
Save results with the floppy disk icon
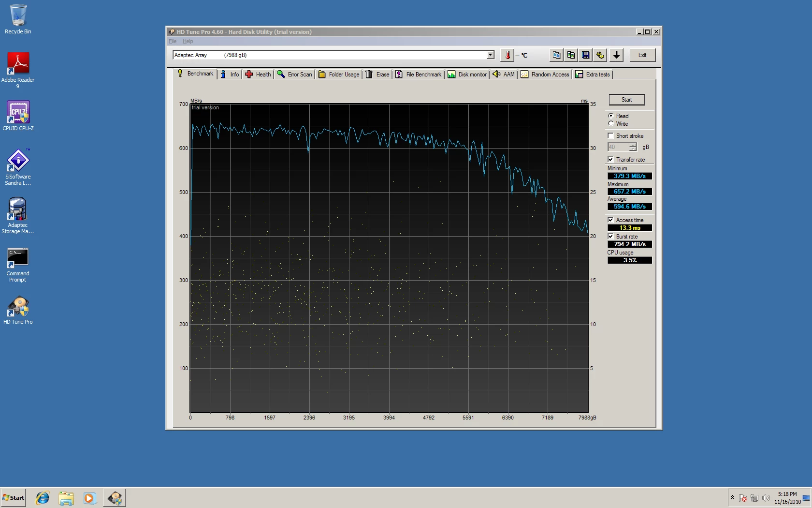(586, 55)
